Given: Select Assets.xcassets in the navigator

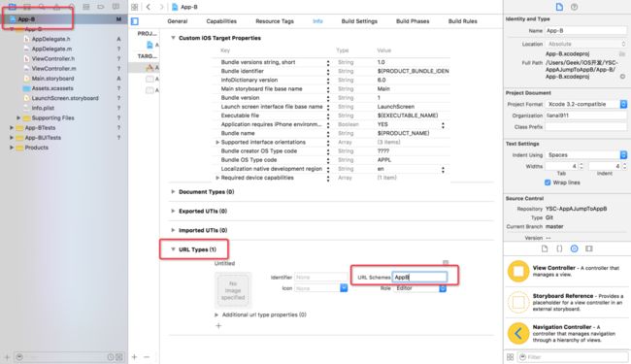Looking at the screenshot, I should tap(52, 88).
